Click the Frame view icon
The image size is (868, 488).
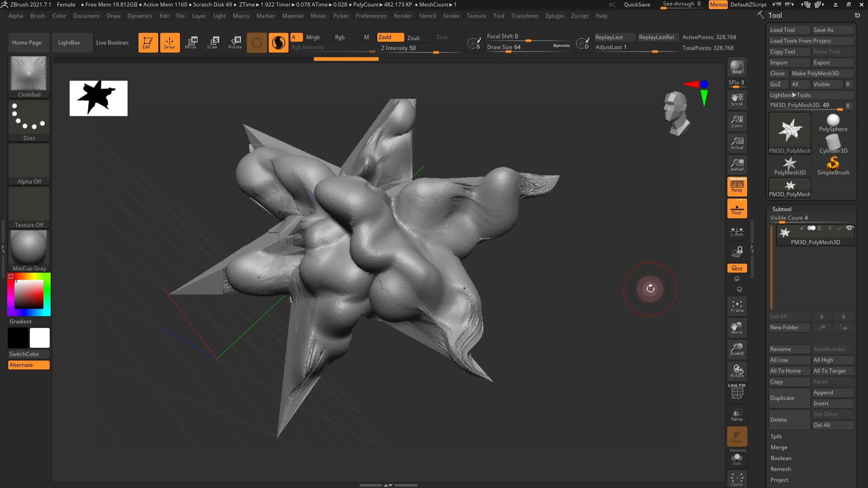pos(737,306)
